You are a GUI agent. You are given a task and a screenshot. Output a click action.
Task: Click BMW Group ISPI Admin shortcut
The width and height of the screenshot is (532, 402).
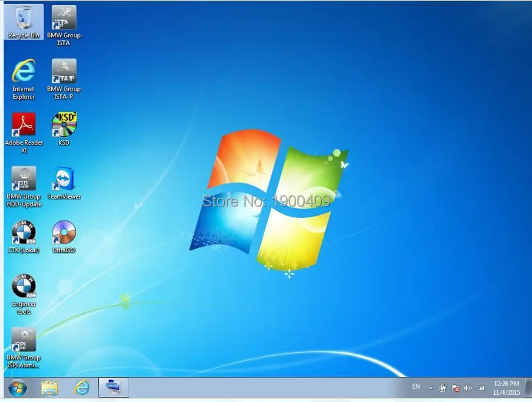(x=23, y=348)
